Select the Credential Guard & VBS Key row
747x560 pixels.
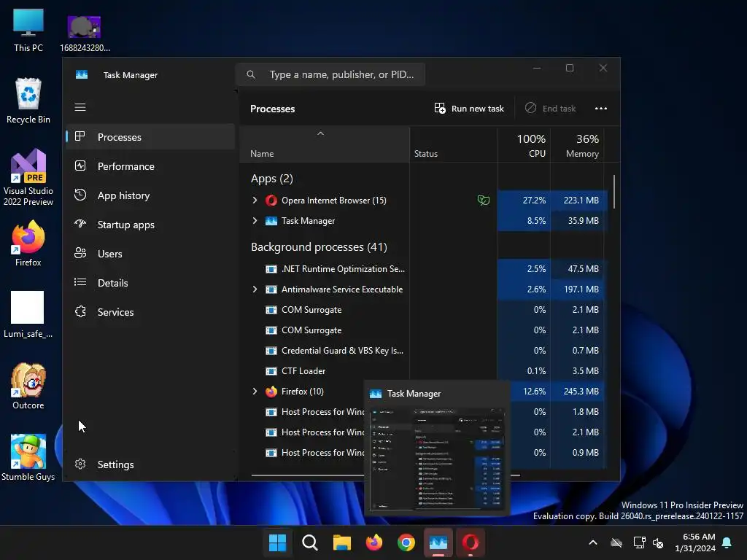pos(424,351)
